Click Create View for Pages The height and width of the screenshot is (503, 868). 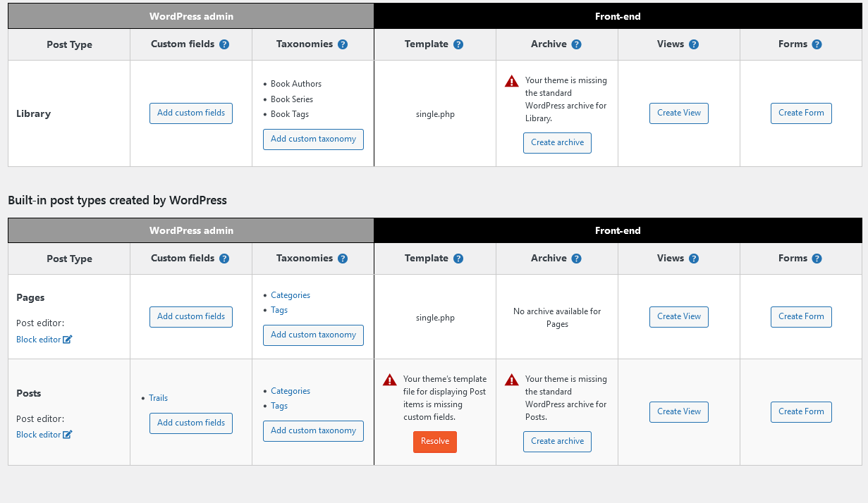(x=679, y=317)
